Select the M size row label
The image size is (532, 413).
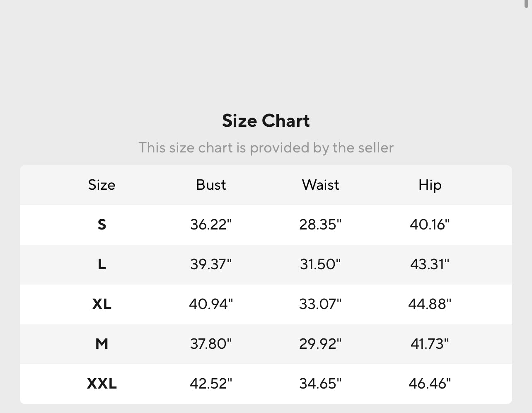click(102, 344)
